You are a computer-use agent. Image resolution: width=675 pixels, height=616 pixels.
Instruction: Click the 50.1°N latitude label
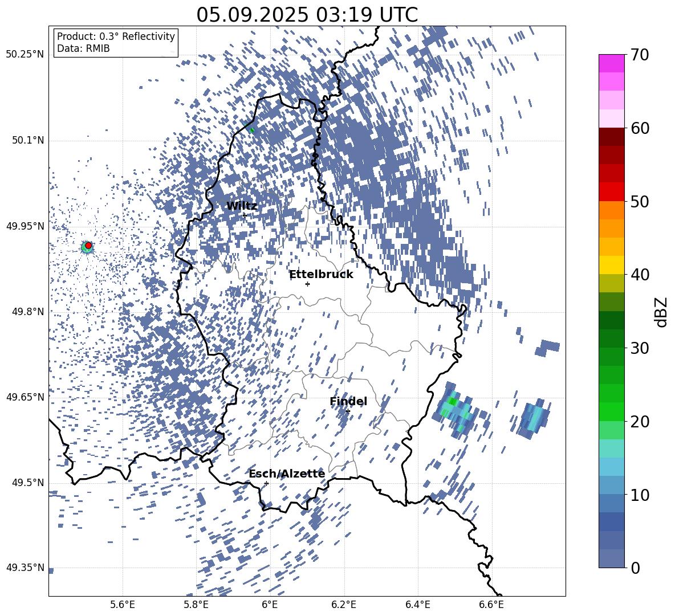click(x=27, y=140)
